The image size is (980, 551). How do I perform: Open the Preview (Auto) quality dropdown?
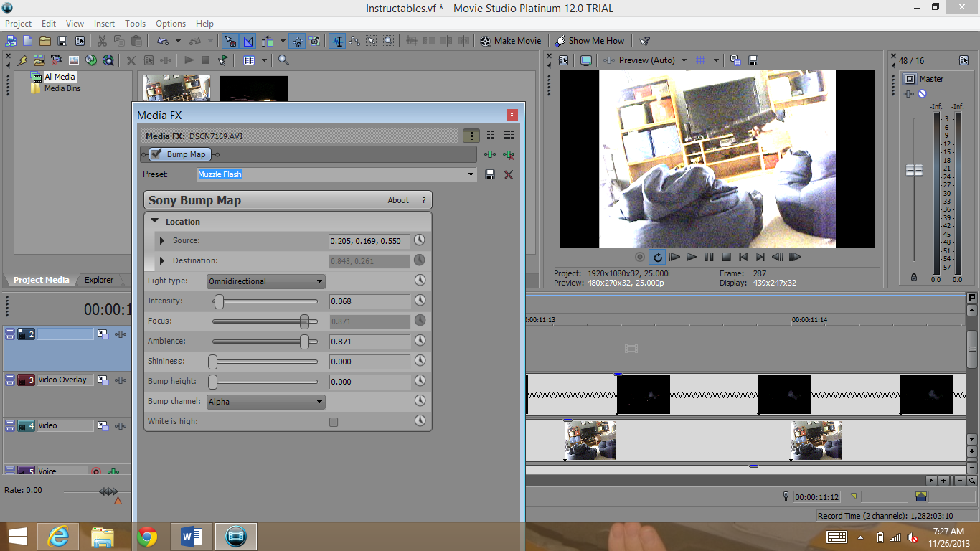tap(684, 60)
